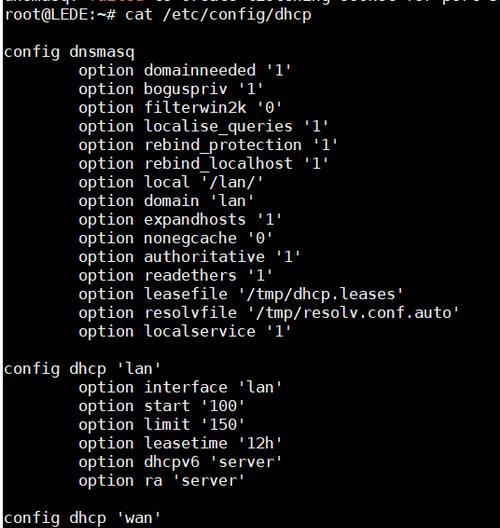This screenshot has height=528, width=500.
Task: Click the 'option localservice' line
Action: point(185,332)
